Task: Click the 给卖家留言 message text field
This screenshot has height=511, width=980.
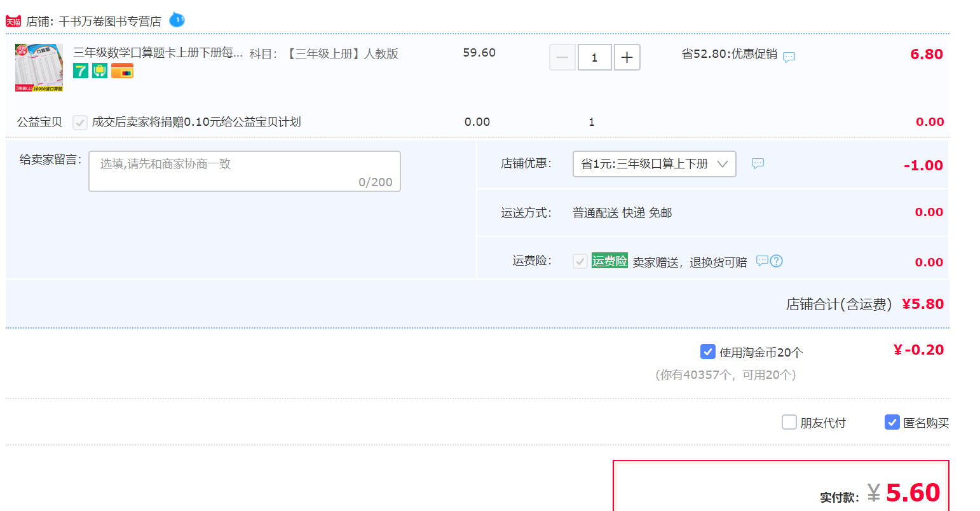Action: (245, 171)
